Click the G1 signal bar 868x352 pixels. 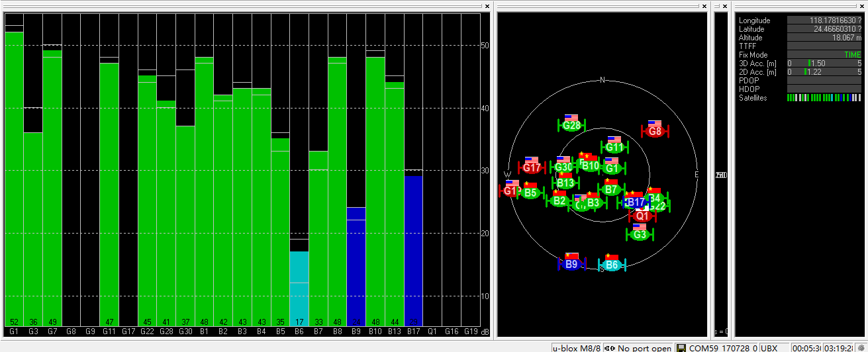click(14, 179)
